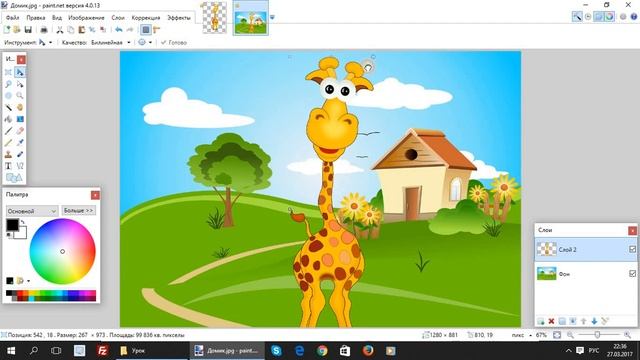This screenshot has width=640, height=360.
Task: Print the image from toolbar
Action: (x=44, y=29)
